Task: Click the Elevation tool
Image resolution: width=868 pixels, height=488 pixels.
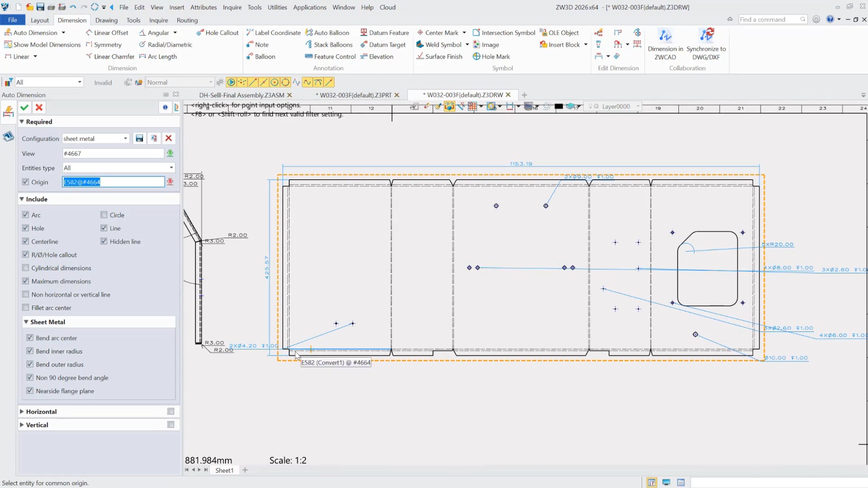Action: (x=377, y=56)
